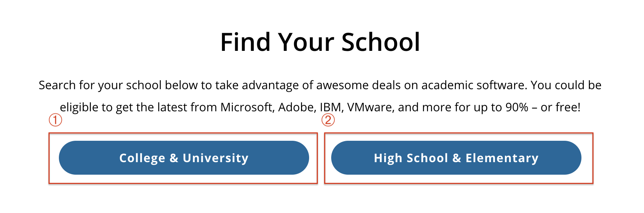Click the 90% text in the description
Screen dimensions: 644x213
[x=517, y=107]
